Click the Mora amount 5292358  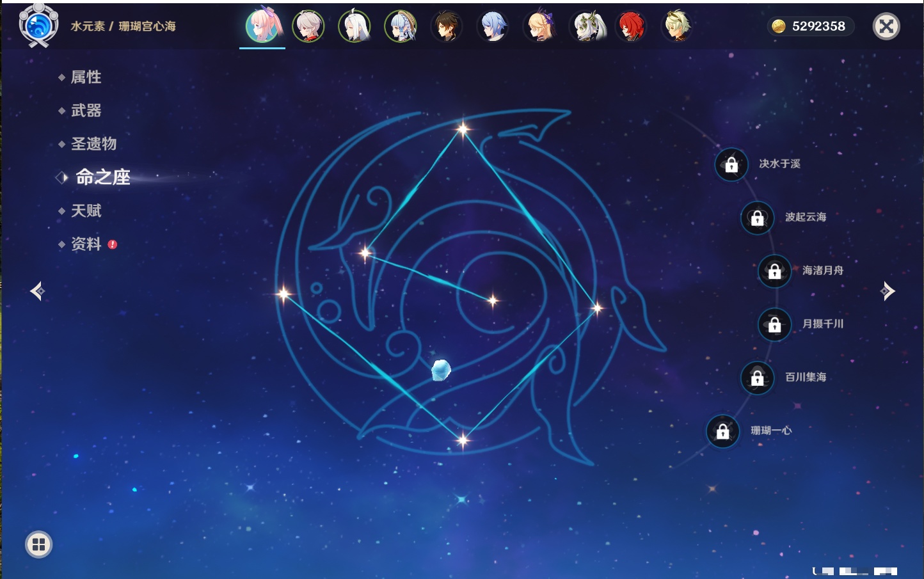tap(818, 26)
